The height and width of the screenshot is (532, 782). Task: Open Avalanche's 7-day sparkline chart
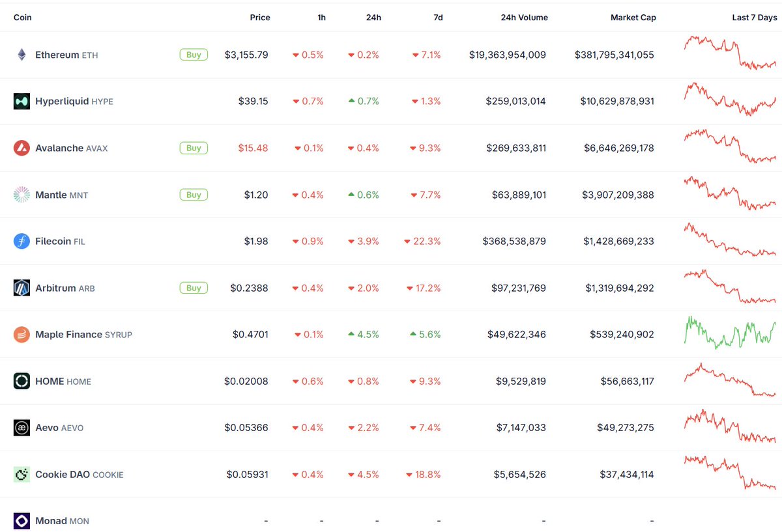730,146
